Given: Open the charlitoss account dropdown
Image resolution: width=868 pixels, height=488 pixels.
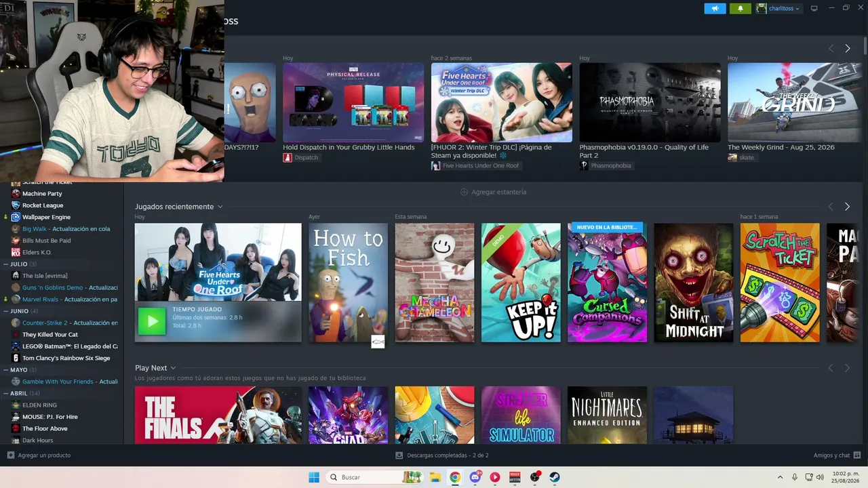Looking at the screenshot, I should click(x=778, y=8).
